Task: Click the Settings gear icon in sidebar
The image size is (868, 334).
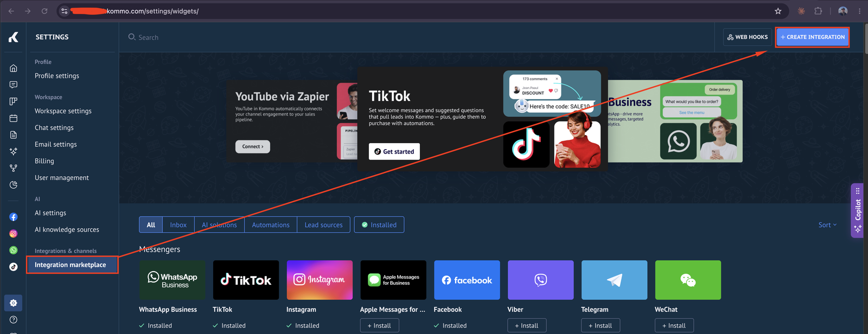Action: tap(14, 303)
